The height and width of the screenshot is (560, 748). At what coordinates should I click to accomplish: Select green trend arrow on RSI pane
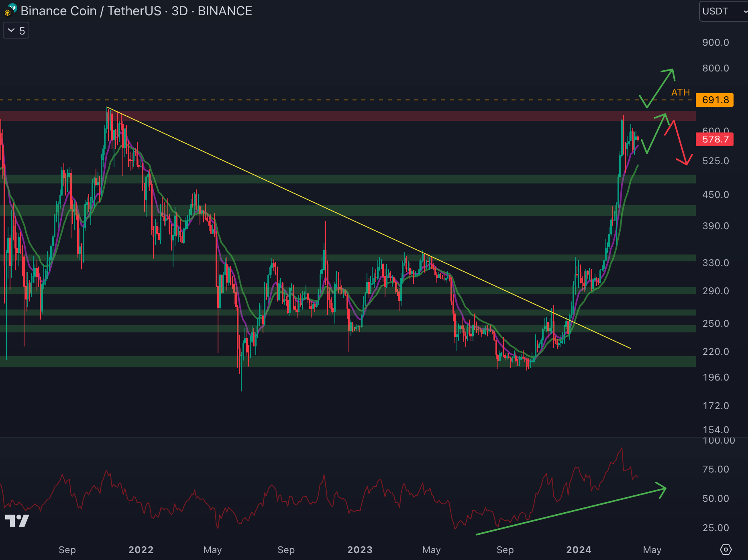click(x=570, y=511)
